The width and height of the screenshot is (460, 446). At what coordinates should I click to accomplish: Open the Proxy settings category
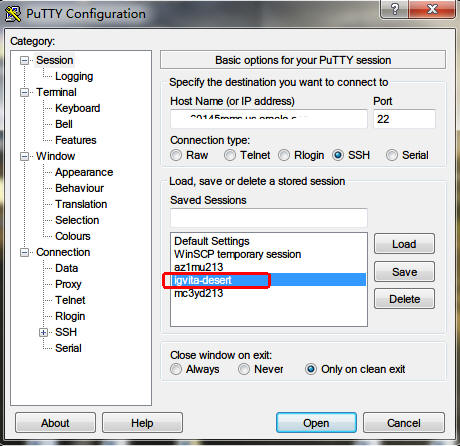68,284
